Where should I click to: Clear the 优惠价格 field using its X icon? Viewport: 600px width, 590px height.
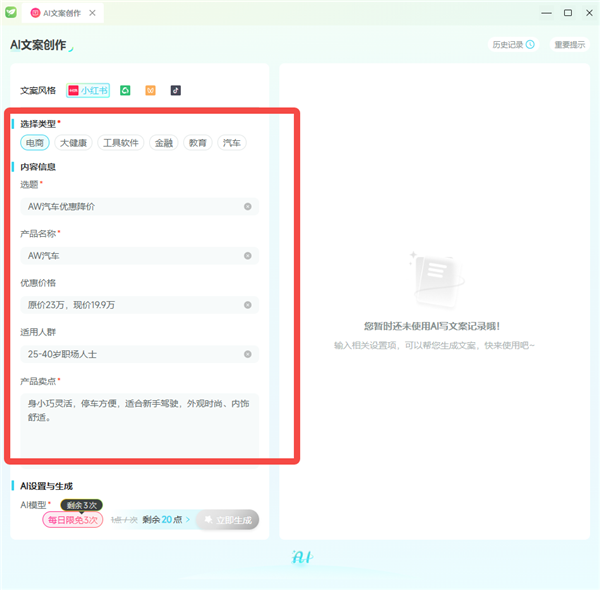pos(247,305)
